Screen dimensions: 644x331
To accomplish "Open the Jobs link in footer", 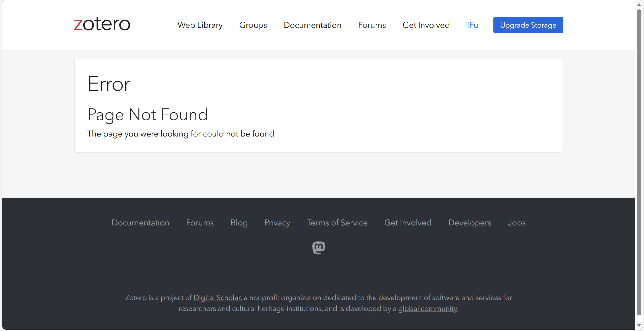I will (x=517, y=223).
